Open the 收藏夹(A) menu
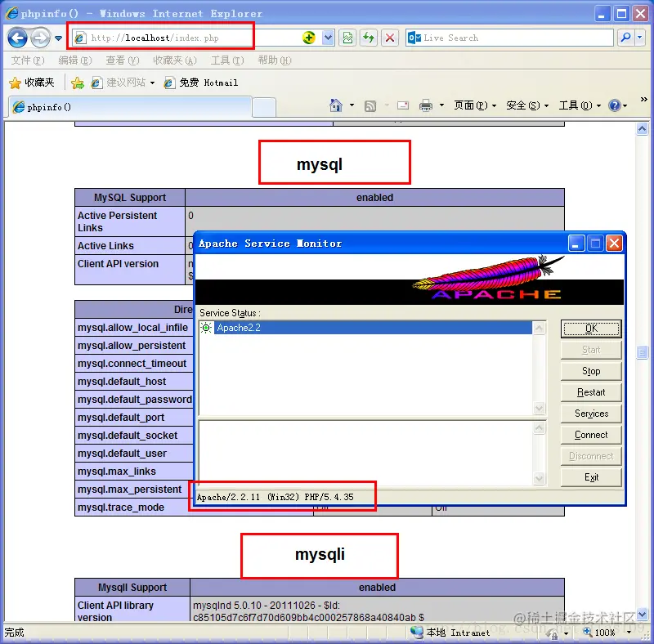This screenshot has height=644, width=654. [x=174, y=60]
